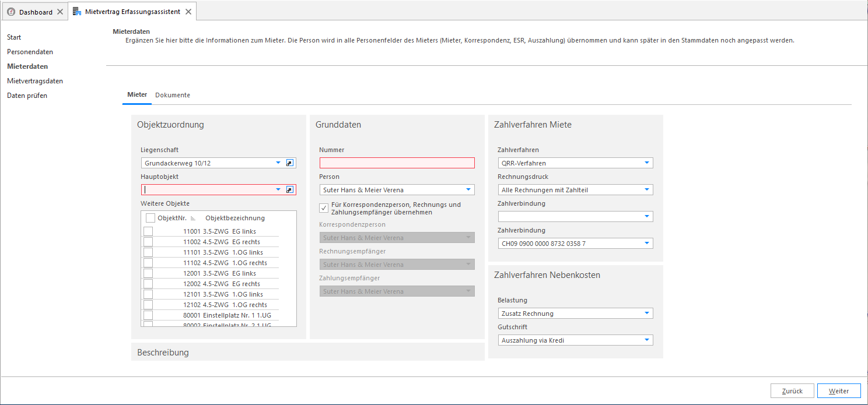868x405 pixels.
Task: Open the Liegenschaft dropdown
Action: click(278, 163)
